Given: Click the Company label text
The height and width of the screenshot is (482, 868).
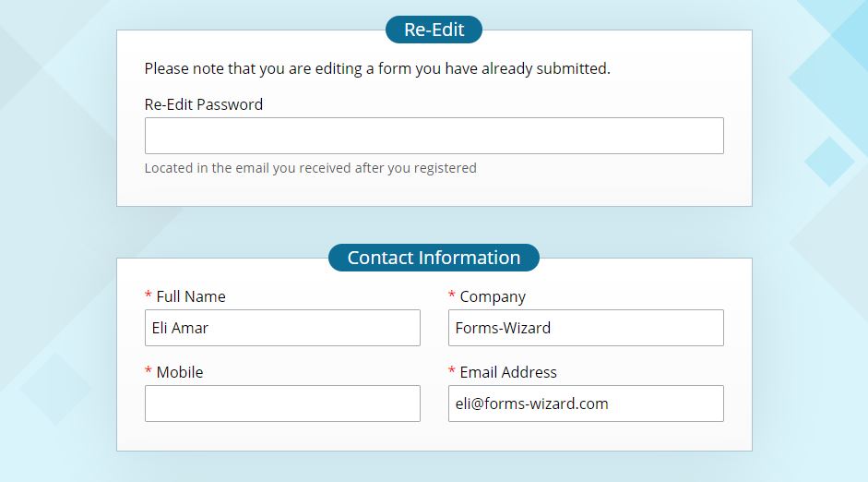Looking at the screenshot, I should 493,296.
